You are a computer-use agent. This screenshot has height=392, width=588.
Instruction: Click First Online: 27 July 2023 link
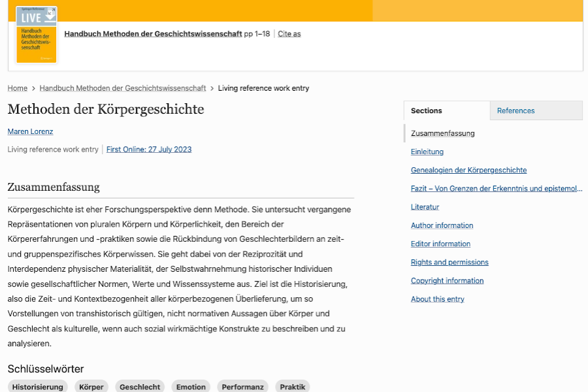pos(149,150)
